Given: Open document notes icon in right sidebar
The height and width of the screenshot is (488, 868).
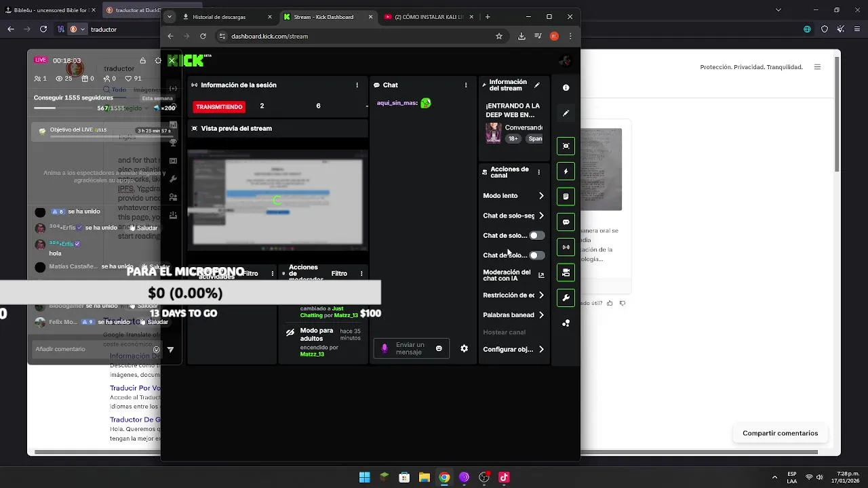Looking at the screenshot, I should 566,197.
